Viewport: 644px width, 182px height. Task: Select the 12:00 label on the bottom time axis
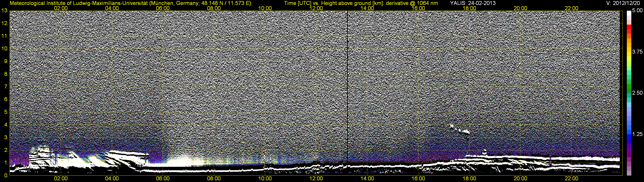point(316,179)
